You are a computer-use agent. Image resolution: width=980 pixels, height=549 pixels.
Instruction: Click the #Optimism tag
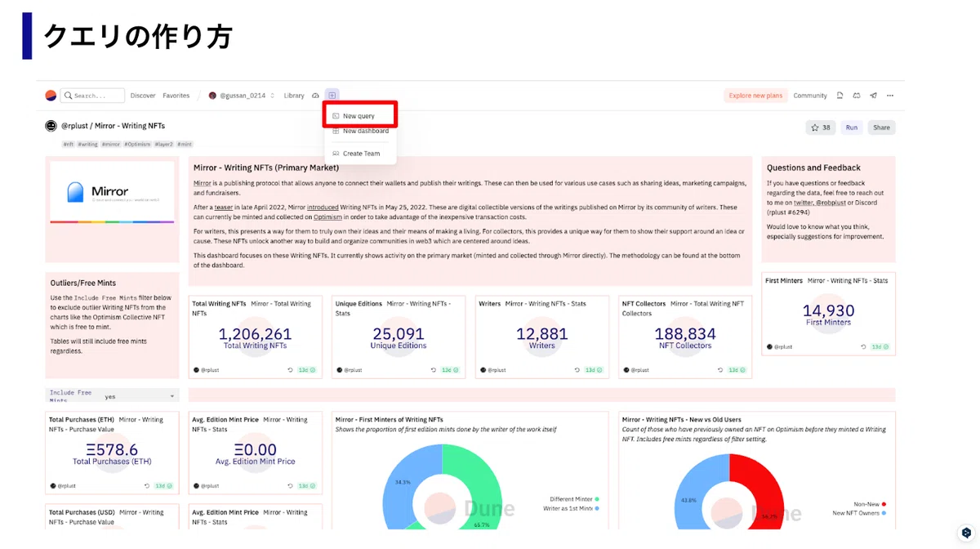137,144
